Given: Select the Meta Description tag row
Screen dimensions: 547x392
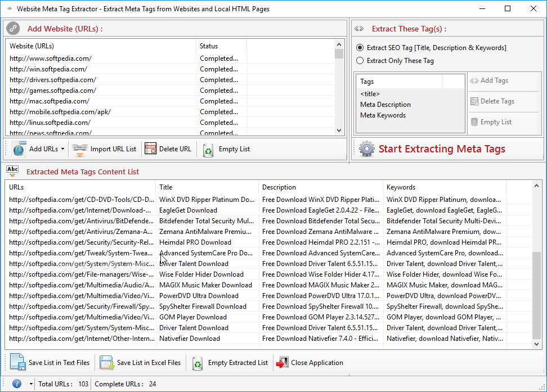Looking at the screenshot, I should click(x=410, y=105).
